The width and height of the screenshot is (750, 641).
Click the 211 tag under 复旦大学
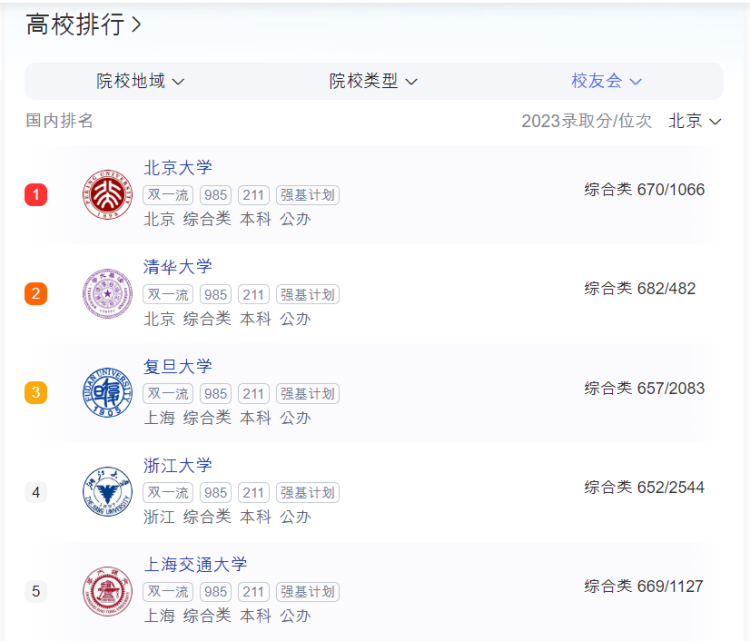click(254, 394)
